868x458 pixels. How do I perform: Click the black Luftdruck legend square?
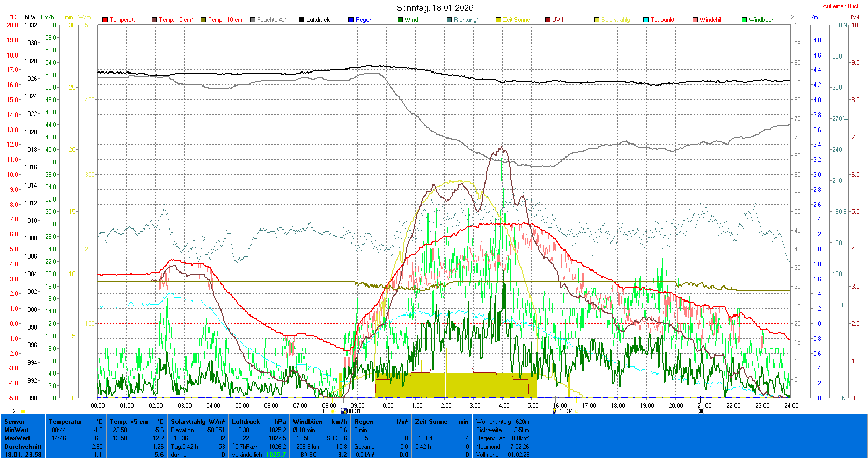(302, 20)
